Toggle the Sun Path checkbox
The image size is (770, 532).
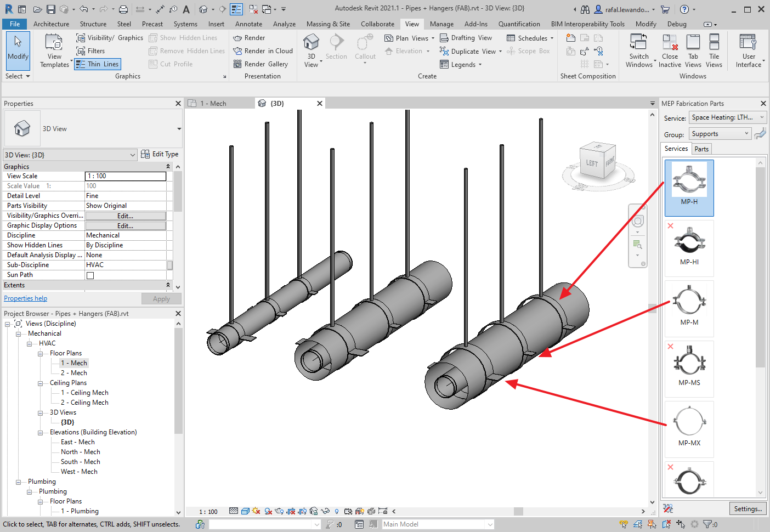(x=90, y=275)
